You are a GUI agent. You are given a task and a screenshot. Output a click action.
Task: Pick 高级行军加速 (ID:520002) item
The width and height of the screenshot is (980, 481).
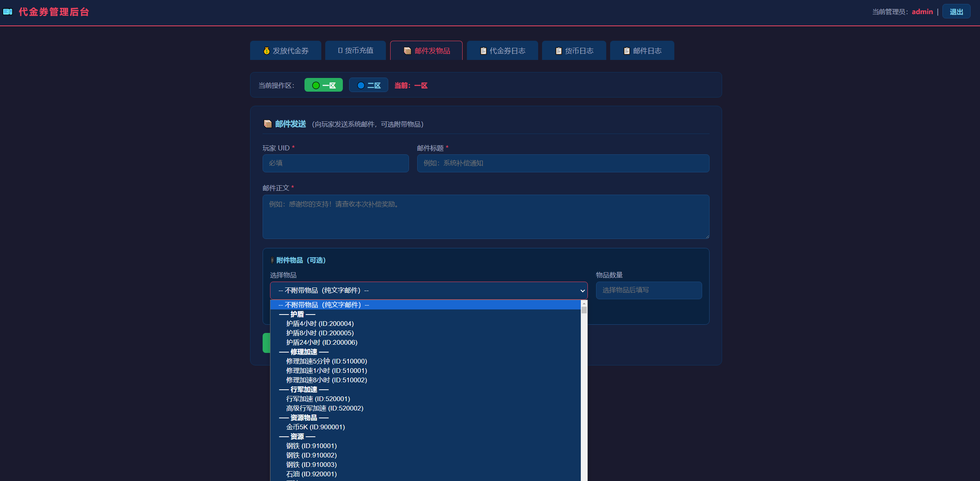(324, 408)
